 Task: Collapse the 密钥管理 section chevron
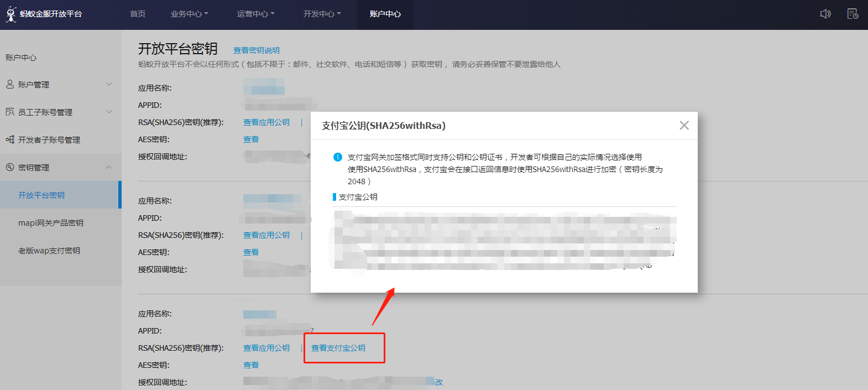[109, 167]
